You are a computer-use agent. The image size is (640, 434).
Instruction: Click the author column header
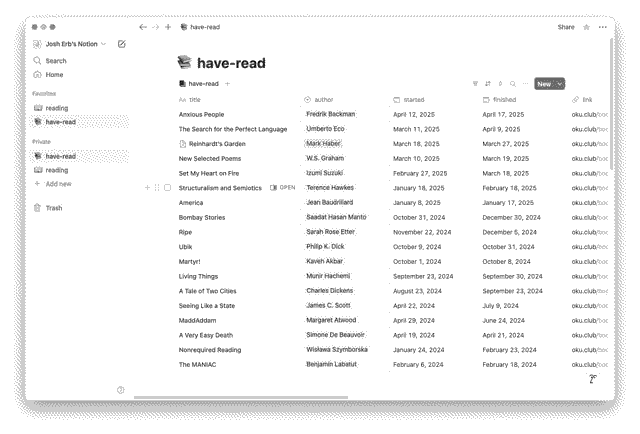point(319,100)
